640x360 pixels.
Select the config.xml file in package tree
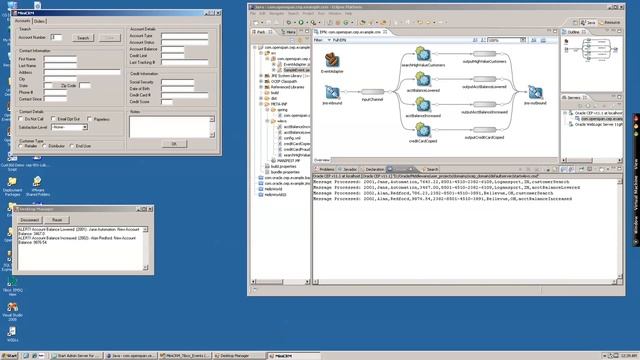pyautogui.click(x=289, y=138)
